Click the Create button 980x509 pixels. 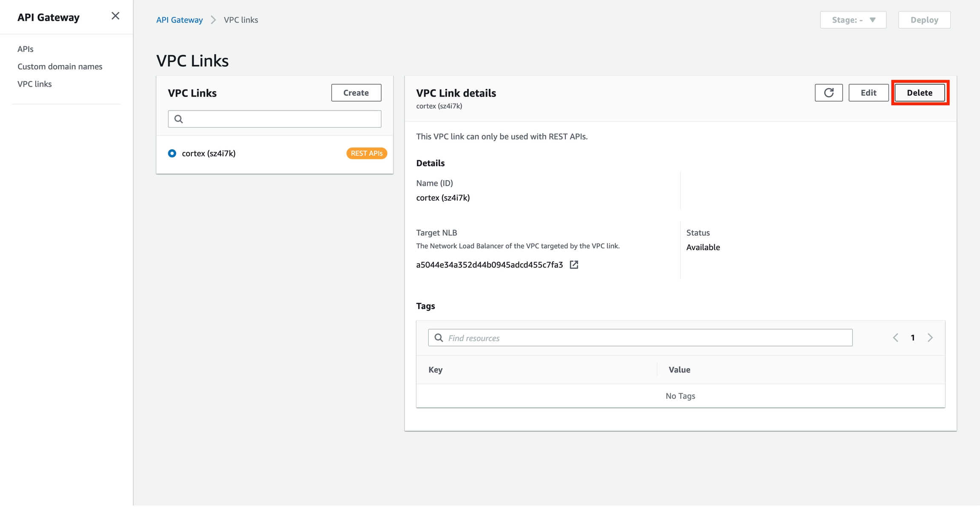(356, 93)
